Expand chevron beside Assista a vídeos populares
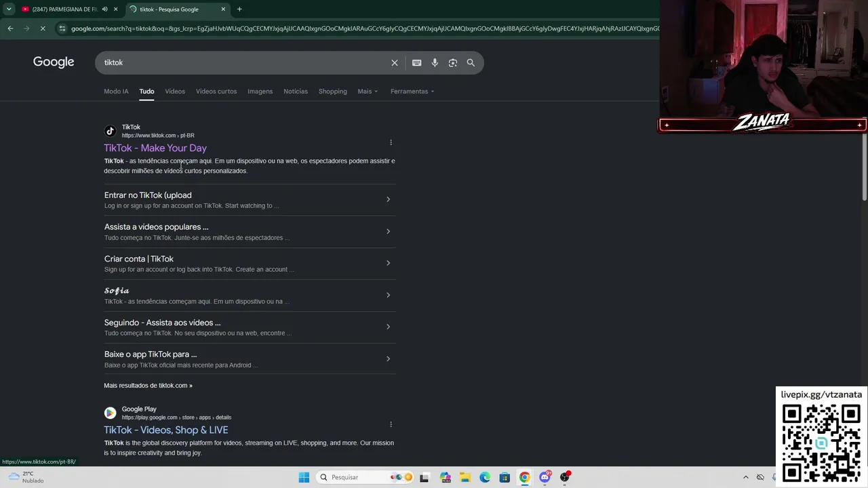This screenshot has width=868, height=488. (x=388, y=231)
